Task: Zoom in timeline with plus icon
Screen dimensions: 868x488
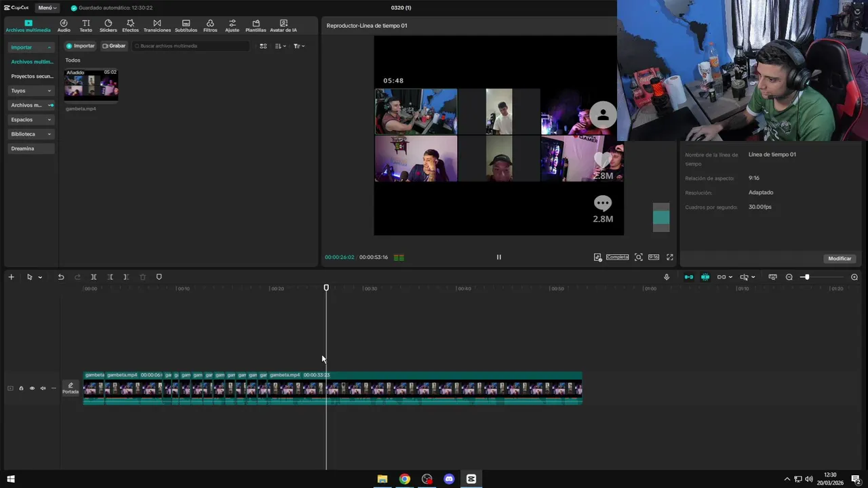Action: (854, 277)
